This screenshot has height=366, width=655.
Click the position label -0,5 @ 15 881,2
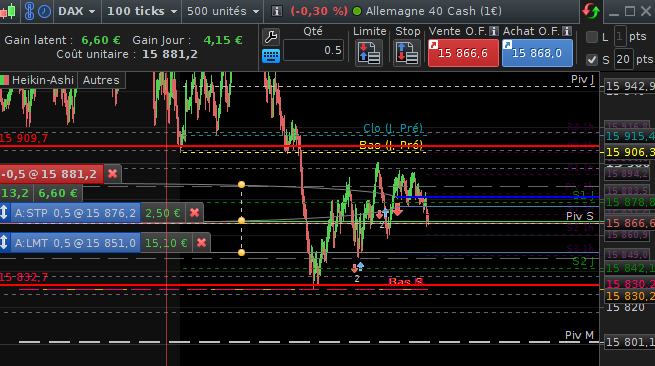tap(51, 174)
